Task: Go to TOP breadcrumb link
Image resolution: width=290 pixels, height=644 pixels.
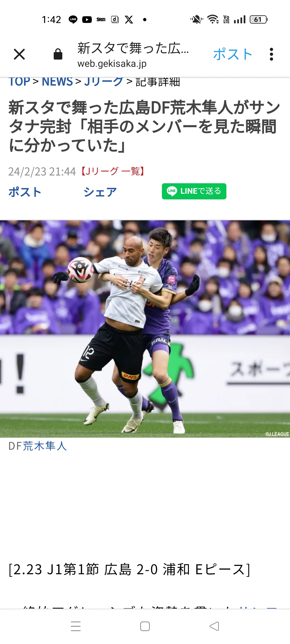Action: click(19, 82)
